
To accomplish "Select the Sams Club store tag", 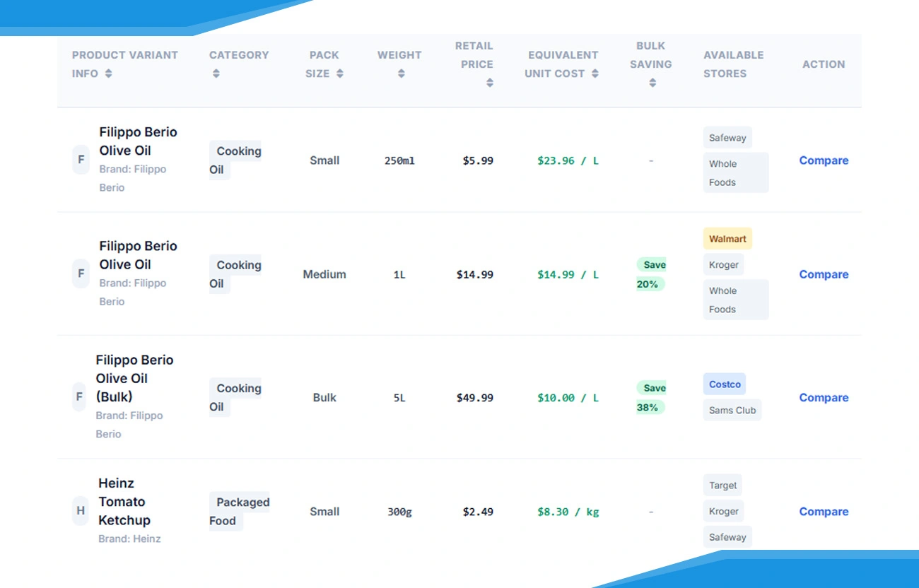I will pyautogui.click(x=732, y=410).
